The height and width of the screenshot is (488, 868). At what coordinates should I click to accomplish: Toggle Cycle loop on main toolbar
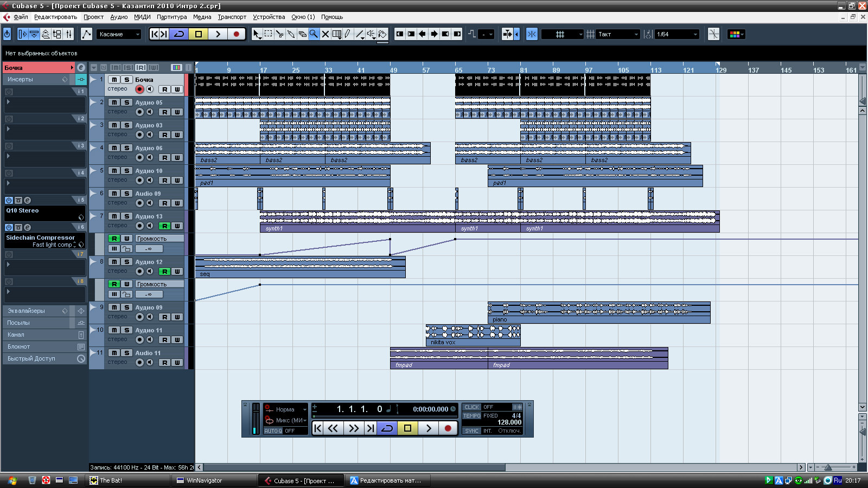click(x=179, y=34)
